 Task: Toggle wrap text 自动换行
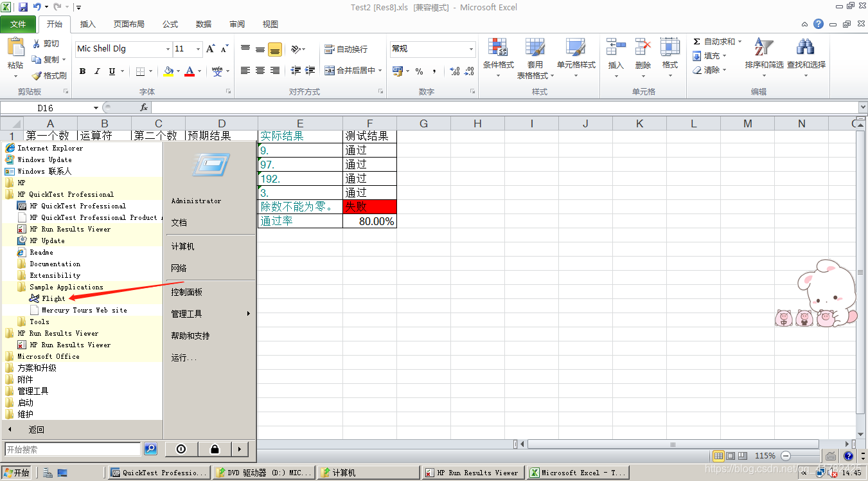(346, 50)
